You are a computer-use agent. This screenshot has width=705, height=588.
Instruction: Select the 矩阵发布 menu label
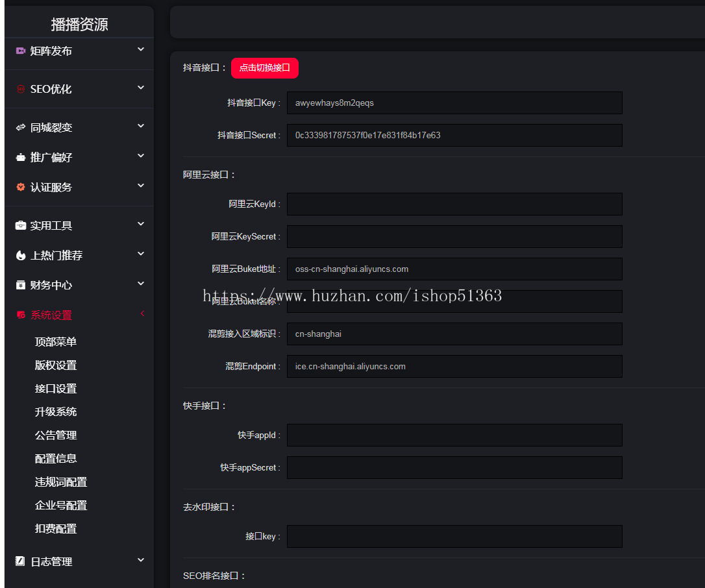pos(51,51)
